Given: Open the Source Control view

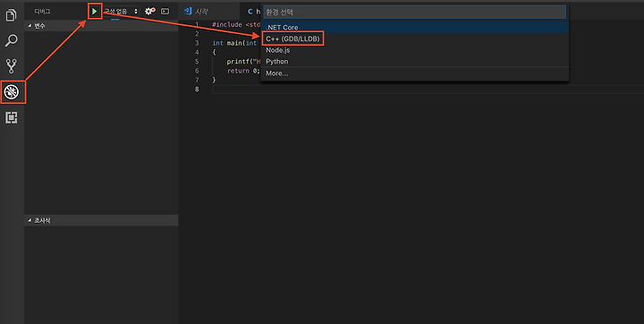Looking at the screenshot, I should pyautogui.click(x=11, y=66).
